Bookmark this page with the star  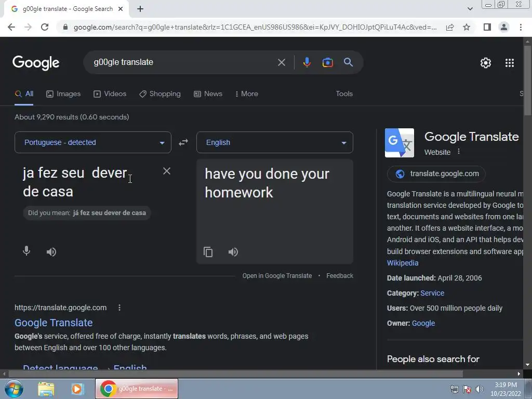click(467, 27)
